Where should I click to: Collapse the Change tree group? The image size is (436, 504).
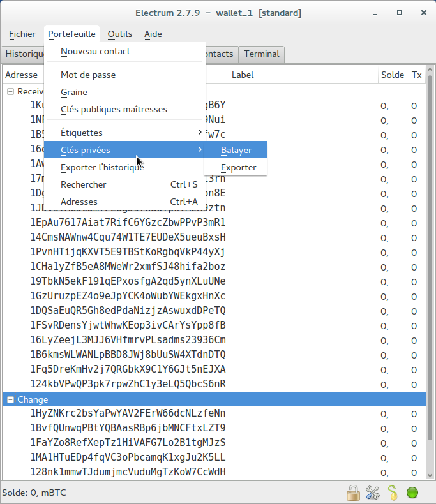click(x=11, y=399)
